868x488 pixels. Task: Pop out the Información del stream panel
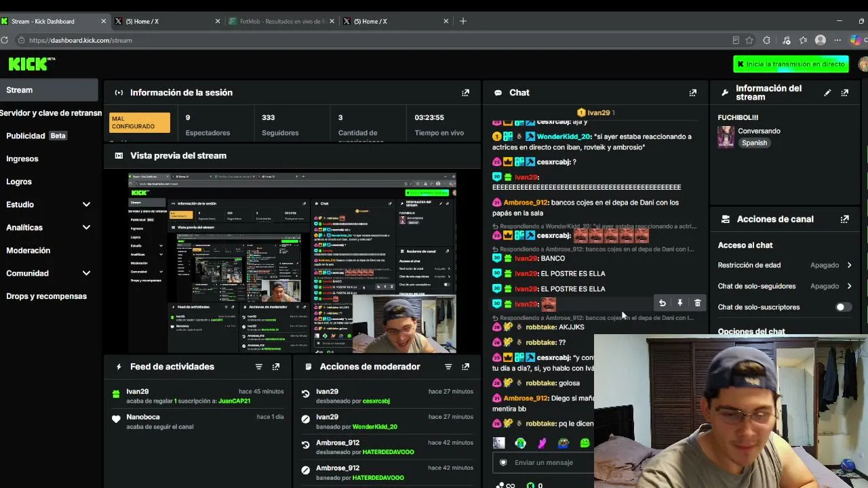pos(844,93)
